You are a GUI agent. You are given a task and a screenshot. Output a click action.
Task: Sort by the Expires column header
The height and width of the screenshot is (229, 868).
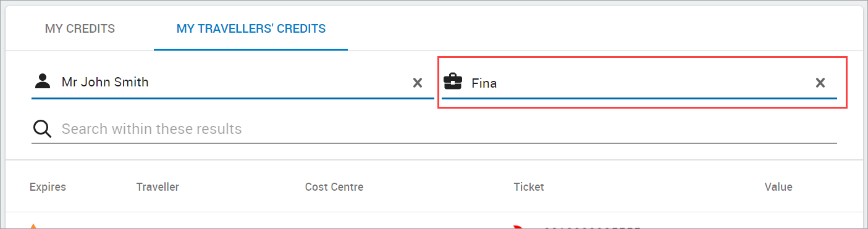click(48, 186)
